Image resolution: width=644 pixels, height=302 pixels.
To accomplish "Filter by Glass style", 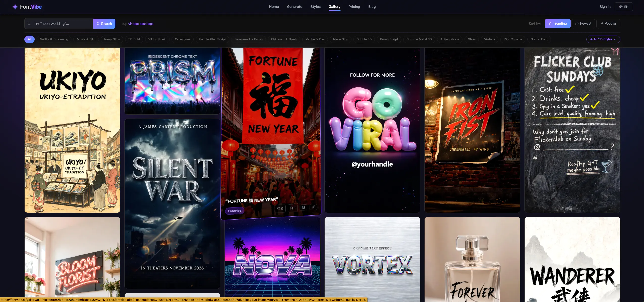I will tap(472, 39).
